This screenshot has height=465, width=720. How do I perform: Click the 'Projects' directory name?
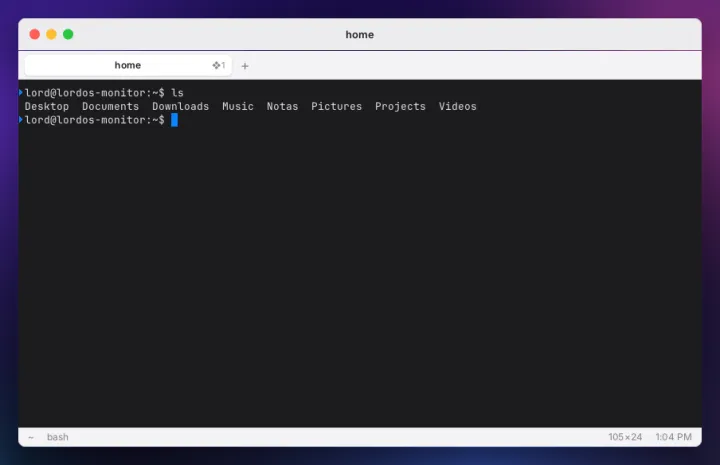[x=400, y=106]
